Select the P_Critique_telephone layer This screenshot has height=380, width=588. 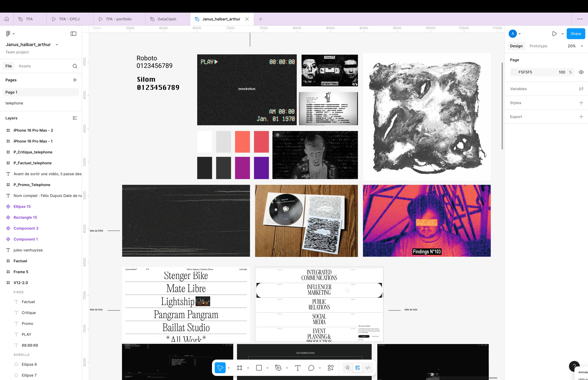[x=33, y=152]
